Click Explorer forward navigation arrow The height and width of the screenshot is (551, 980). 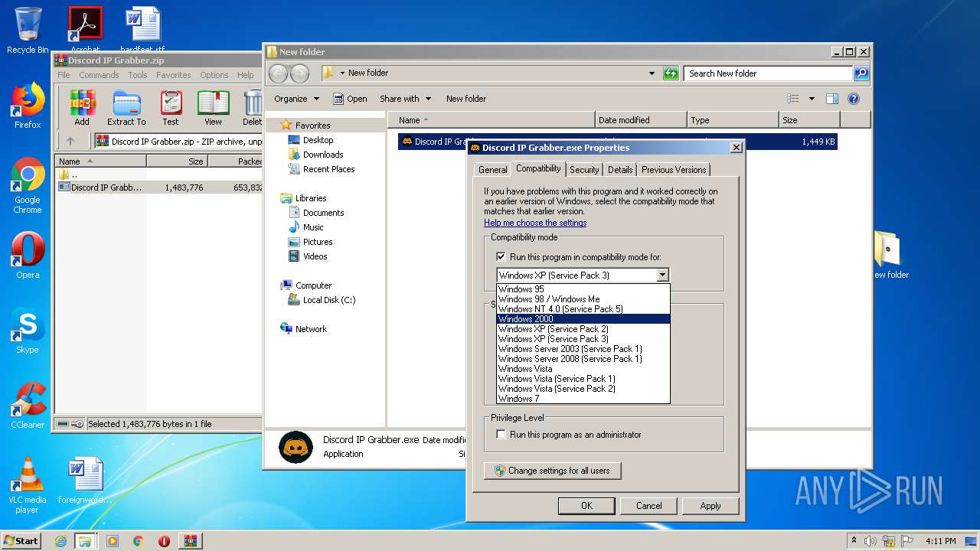(x=299, y=73)
